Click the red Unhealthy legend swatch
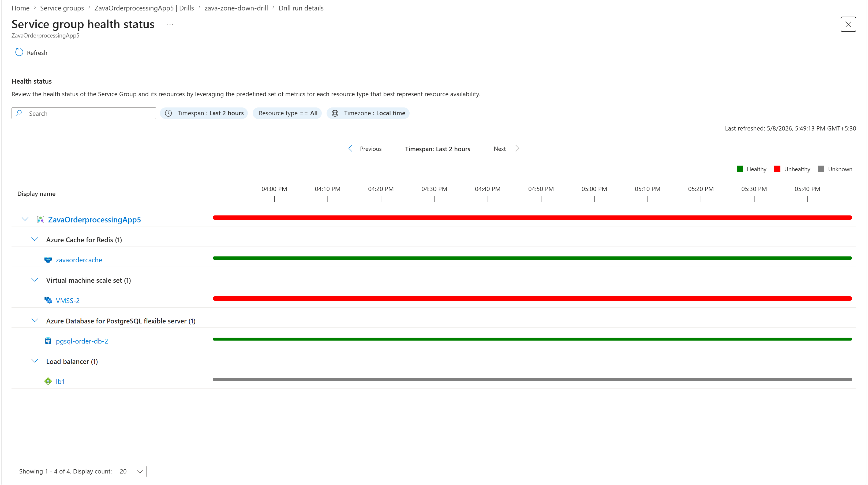 (777, 169)
